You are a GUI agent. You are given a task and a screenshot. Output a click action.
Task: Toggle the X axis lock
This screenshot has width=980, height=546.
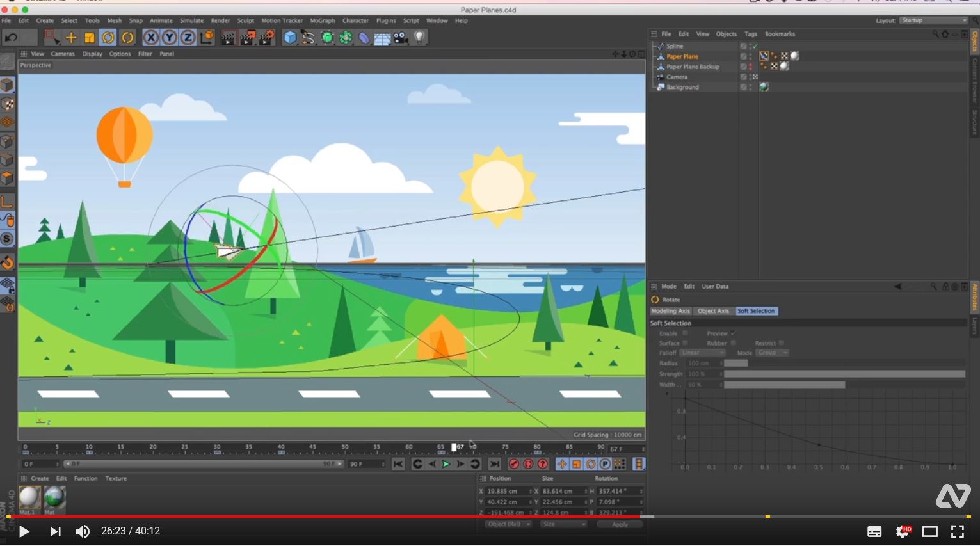150,38
